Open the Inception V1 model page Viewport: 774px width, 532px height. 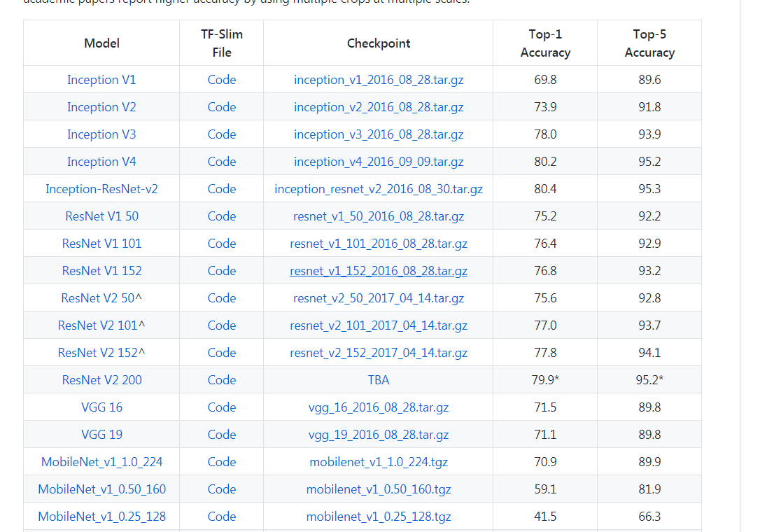(x=101, y=79)
